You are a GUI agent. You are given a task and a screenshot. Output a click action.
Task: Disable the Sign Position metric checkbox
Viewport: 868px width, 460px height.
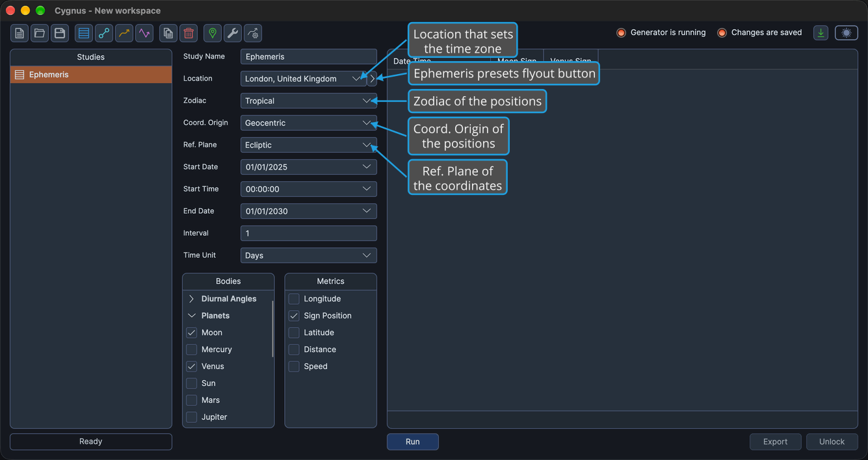[x=294, y=316]
